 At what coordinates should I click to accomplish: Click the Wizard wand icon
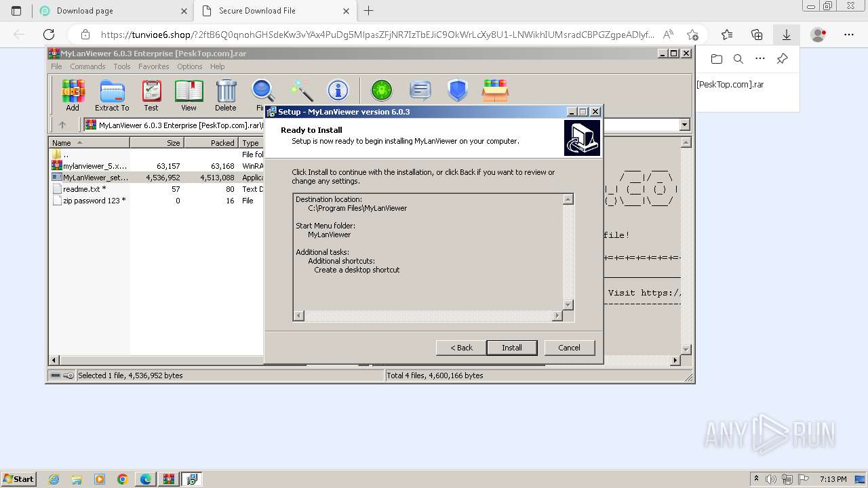pyautogui.click(x=301, y=91)
